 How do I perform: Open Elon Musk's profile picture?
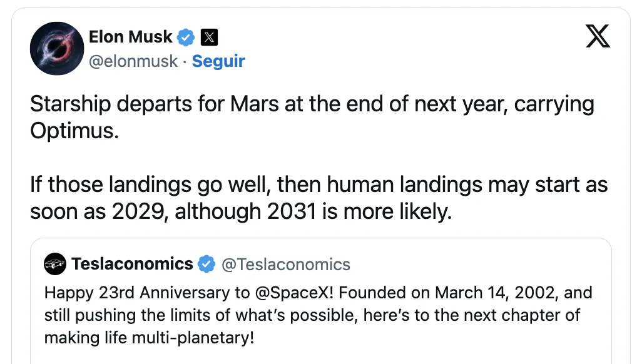tap(57, 49)
